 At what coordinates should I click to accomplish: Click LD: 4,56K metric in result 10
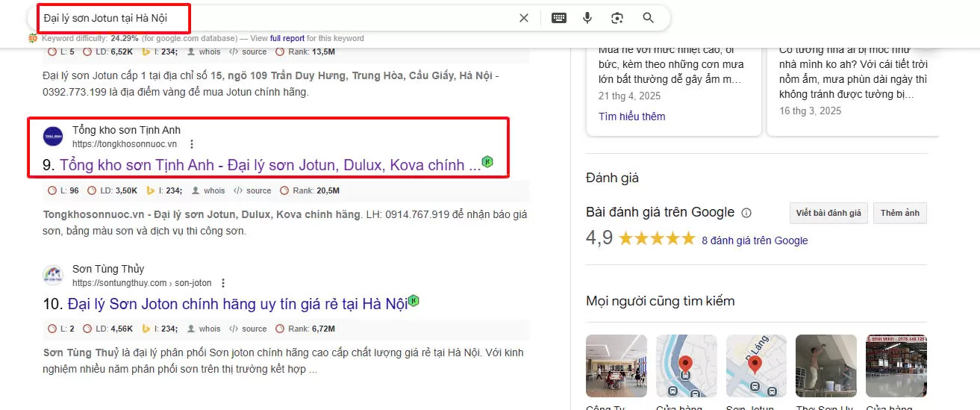109,329
